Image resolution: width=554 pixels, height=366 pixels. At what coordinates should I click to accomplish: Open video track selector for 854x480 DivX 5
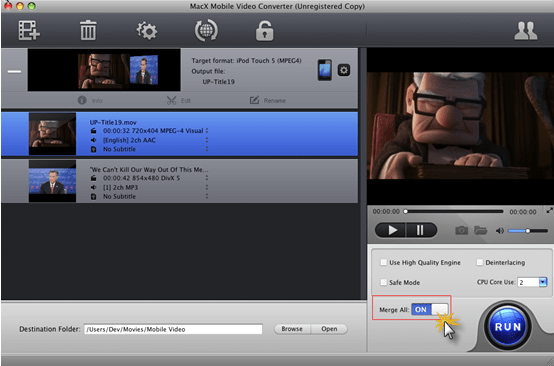(x=207, y=178)
